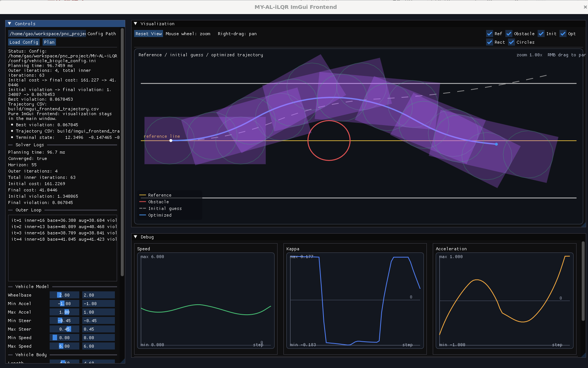Close the MY-AL-iLQR ImGui Frontend window
The height and width of the screenshot is (368, 588).
[585, 7]
